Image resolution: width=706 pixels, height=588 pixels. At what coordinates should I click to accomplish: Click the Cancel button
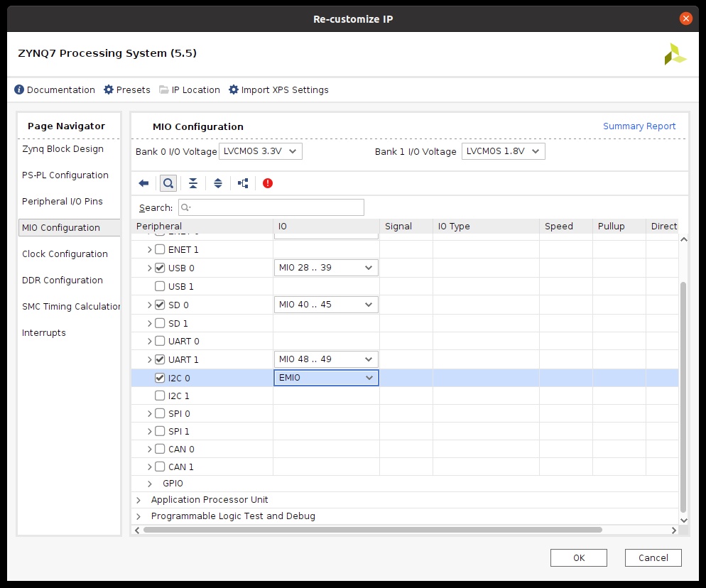(x=653, y=558)
